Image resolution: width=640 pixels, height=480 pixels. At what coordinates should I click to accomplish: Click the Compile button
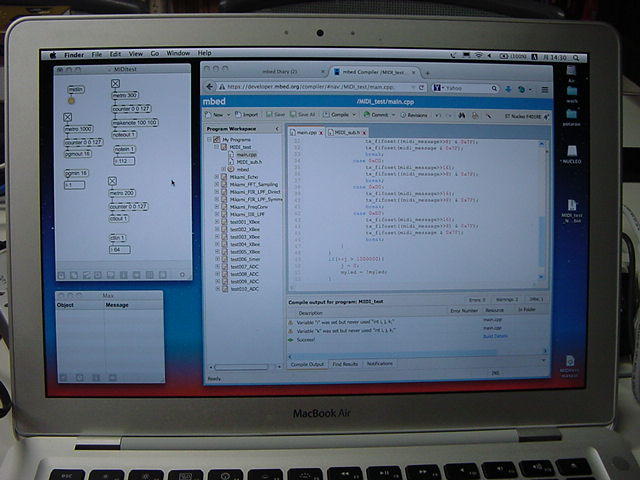336,115
